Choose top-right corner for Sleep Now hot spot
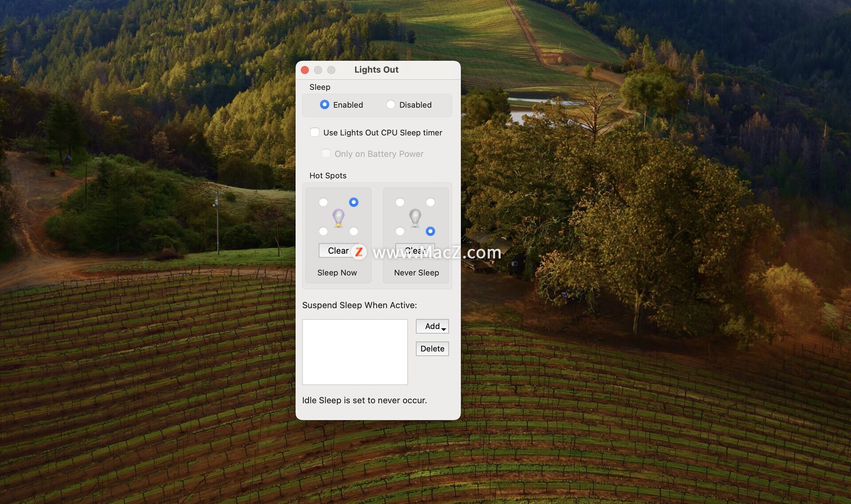 point(354,202)
